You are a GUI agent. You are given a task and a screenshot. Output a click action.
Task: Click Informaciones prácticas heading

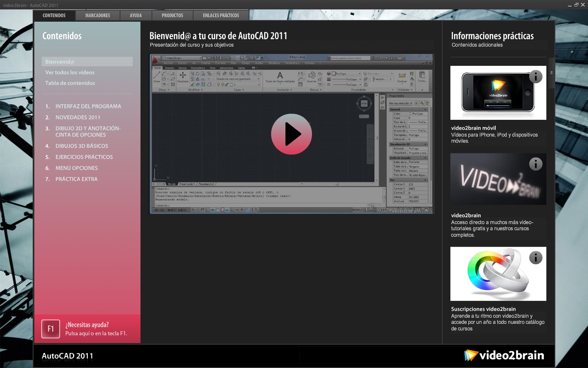492,36
